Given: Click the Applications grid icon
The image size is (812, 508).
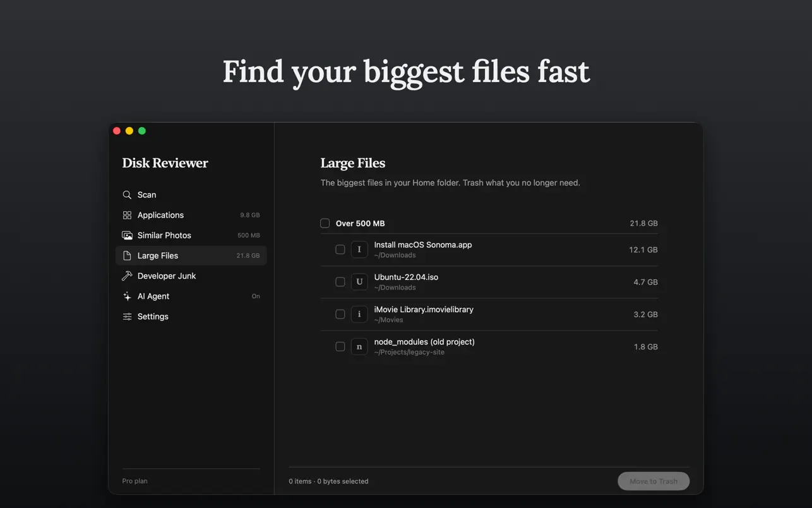Looking at the screenshot, I should pos(127,215).
